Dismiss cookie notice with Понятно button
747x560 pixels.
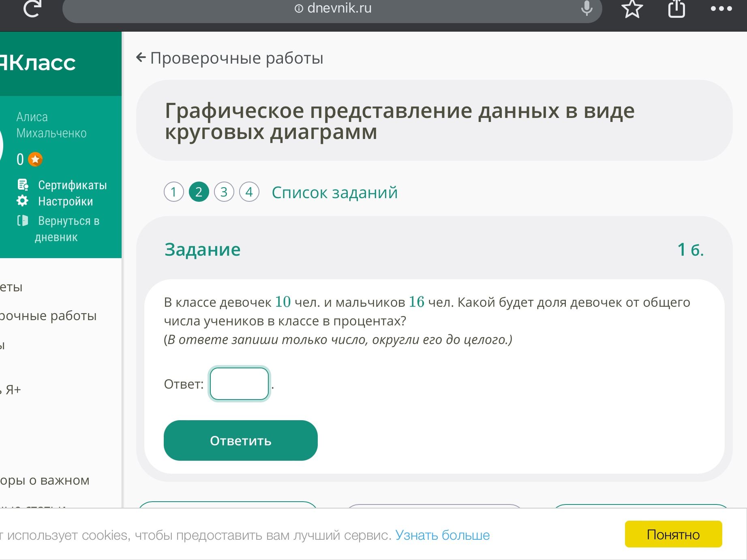[x=674, y=534]
